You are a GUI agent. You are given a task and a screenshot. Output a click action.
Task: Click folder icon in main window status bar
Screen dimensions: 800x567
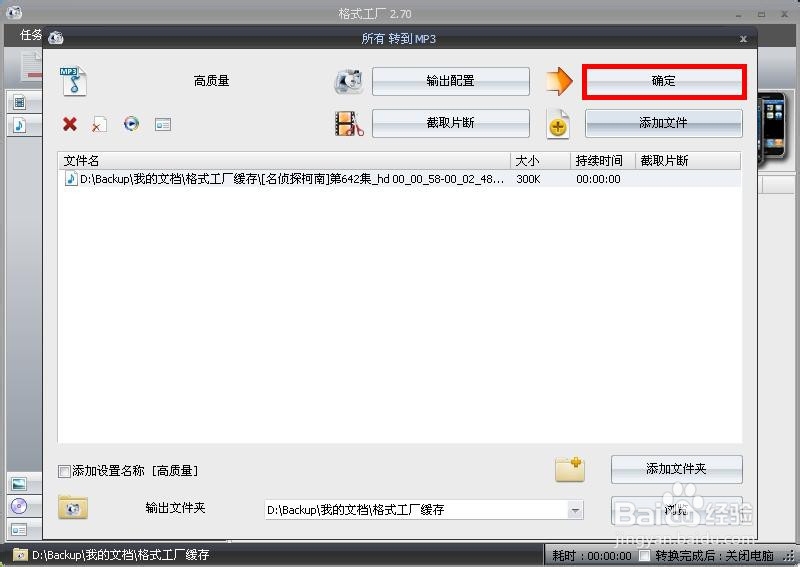coord(20,555)
